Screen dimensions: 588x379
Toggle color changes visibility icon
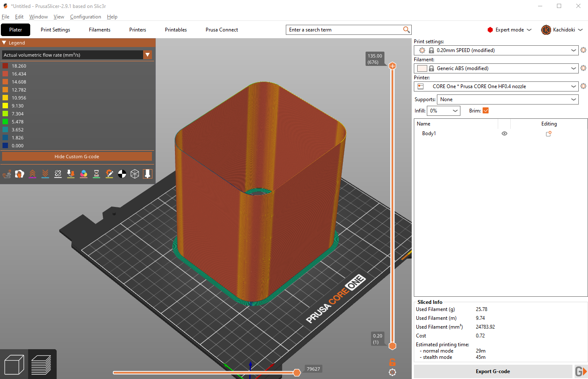point(84,174)
